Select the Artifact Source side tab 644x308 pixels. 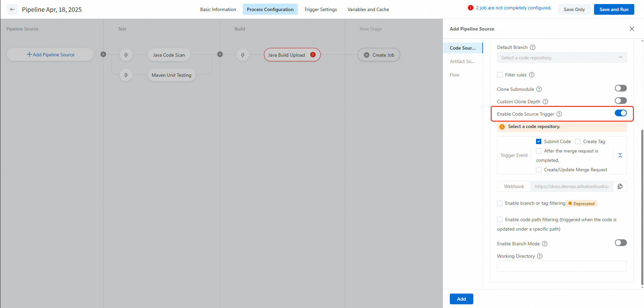(x=463, y=61)
